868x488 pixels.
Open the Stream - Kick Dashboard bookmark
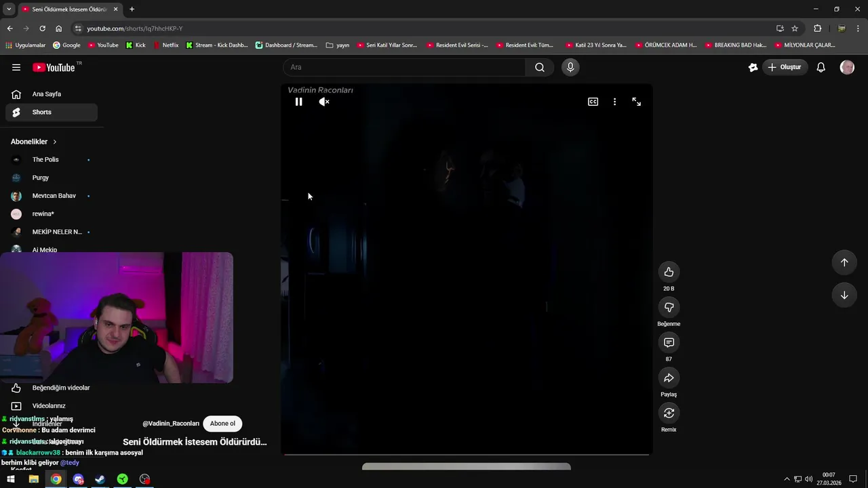[216, 45]
